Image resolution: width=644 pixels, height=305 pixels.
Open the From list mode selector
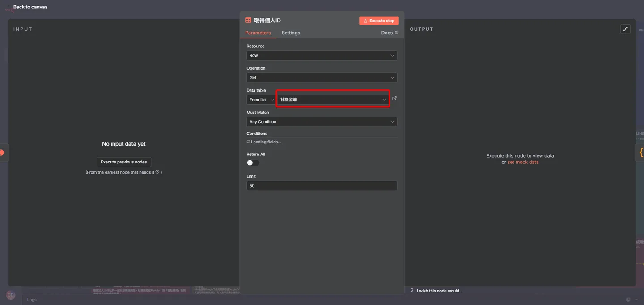(x=261, y=100)
